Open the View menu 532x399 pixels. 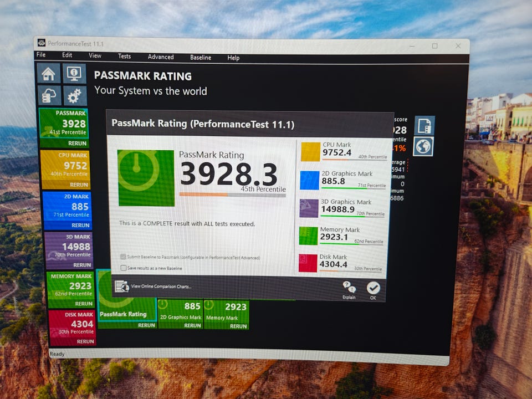point(95,55)
